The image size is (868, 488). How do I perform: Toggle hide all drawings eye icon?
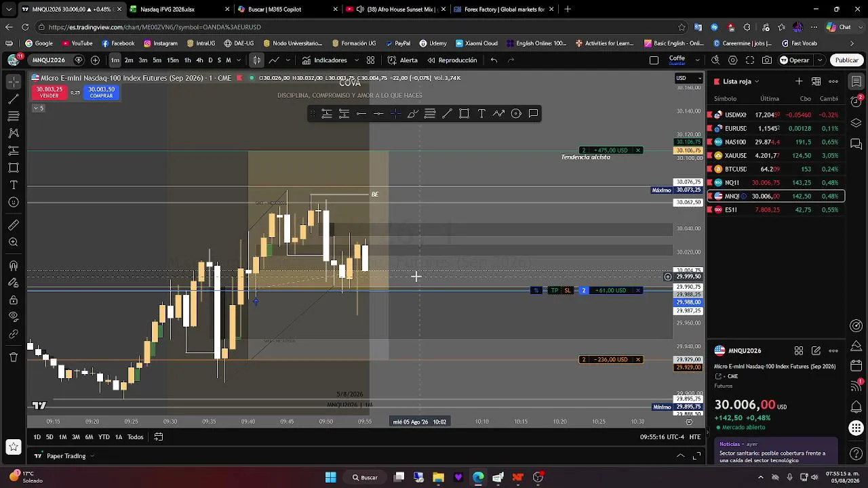[14, 317]
